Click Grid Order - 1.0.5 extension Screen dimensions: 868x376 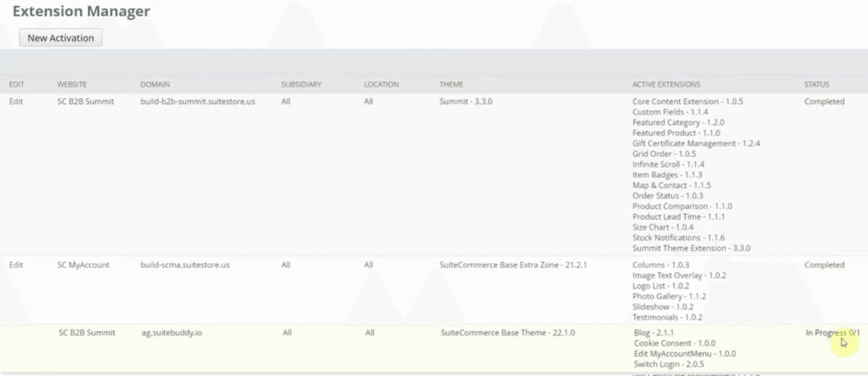tap(664, 154)
